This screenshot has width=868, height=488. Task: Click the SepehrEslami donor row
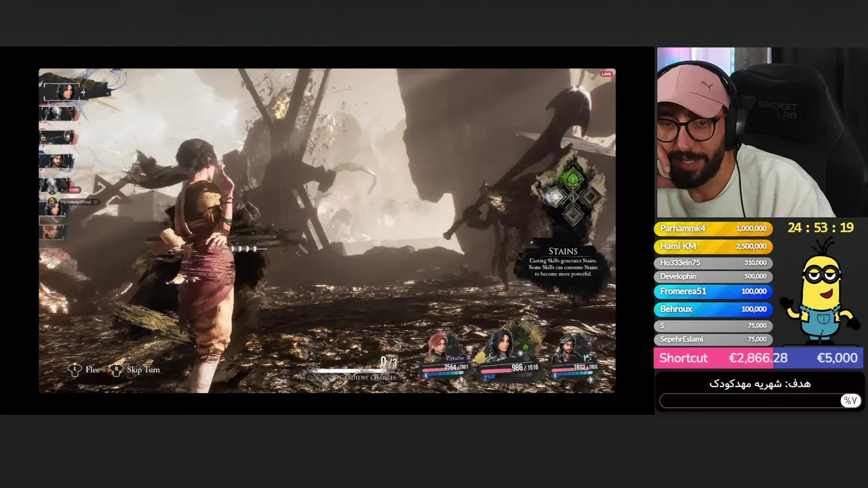(713, 339)
